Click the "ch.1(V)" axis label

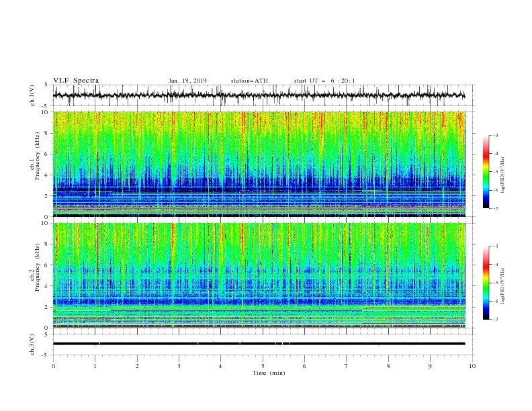pyautogui.click(x=32, y=95)
